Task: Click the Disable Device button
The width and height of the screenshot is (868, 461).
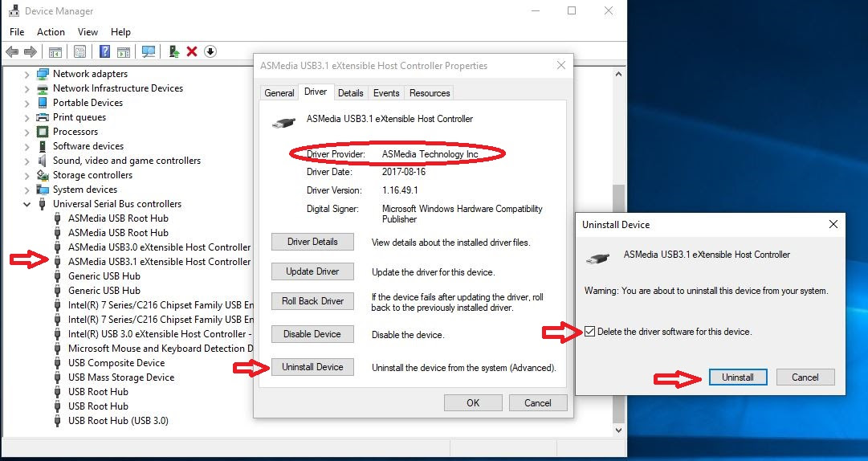Action: tap(312, 334)
